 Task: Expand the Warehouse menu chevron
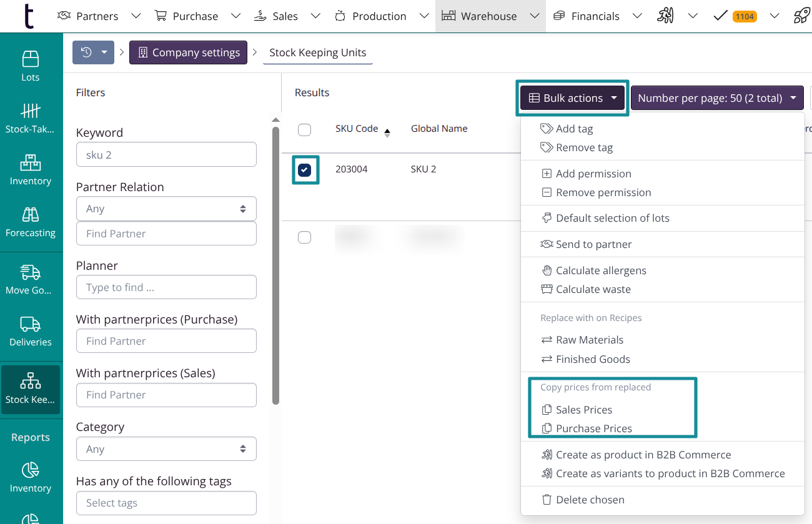point(535,16)
